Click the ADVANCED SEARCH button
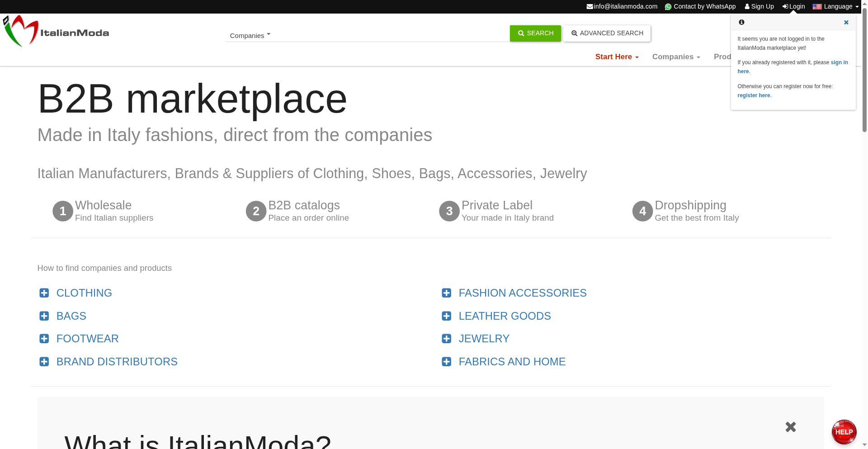 pos(607,33)
